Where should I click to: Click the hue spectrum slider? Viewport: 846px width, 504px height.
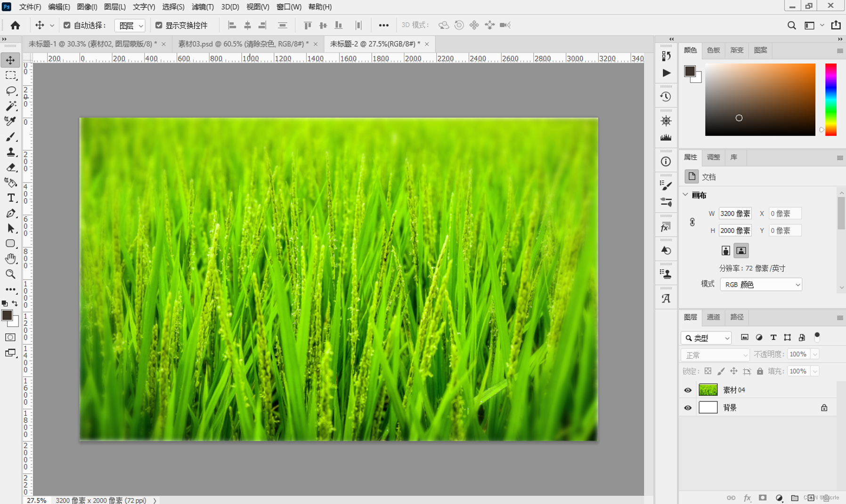[x=831, y=100]
